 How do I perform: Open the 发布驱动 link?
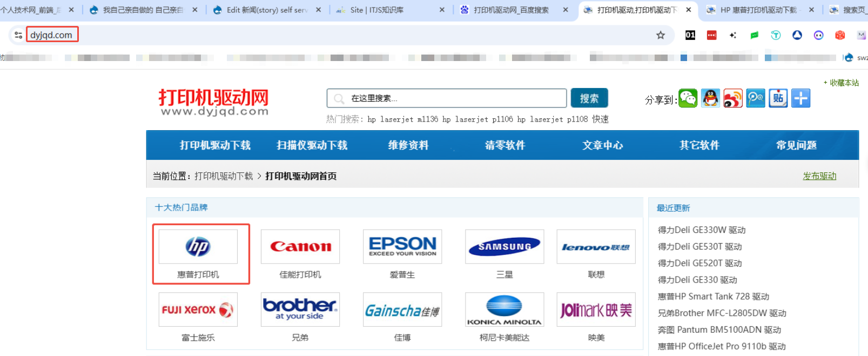(819, 176)
